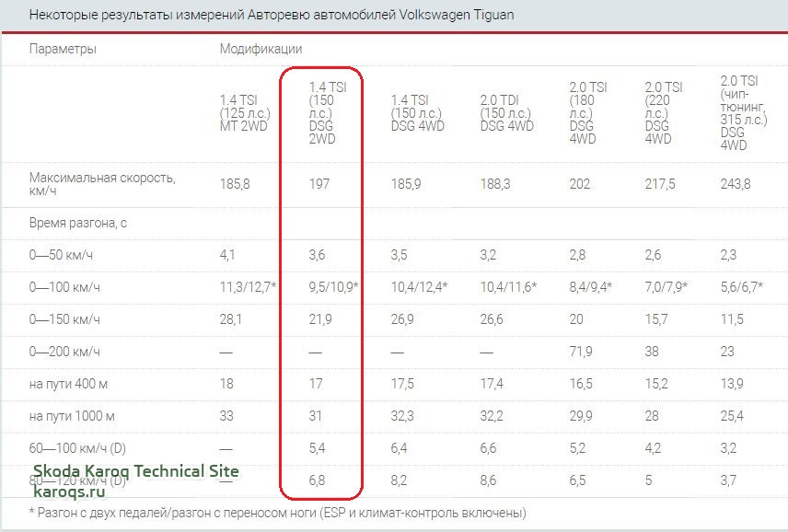Select the '2.0 TSI (220 л.с.) DSG 4WD' column header
Viewport: 788px width, 532px height.
[x=664, y=113]
